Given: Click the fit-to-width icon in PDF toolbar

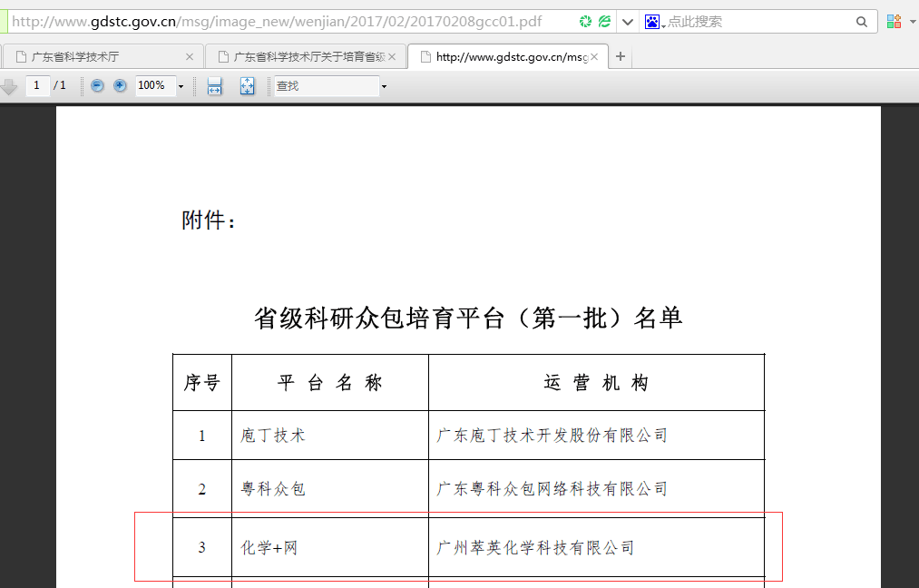Looking at the screenshot, I should point(214,86).
